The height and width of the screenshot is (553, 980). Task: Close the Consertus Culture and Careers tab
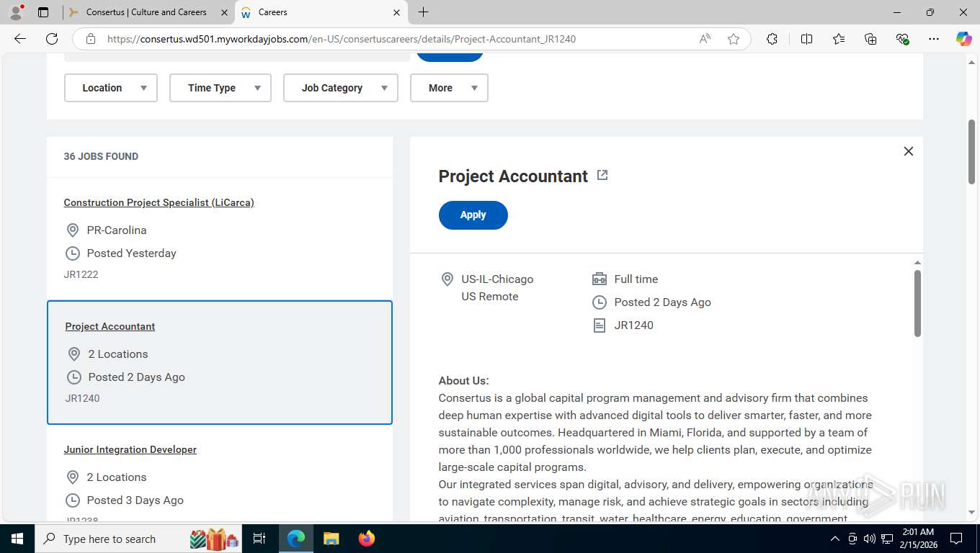pyautogui.click(x=224, y=12)
